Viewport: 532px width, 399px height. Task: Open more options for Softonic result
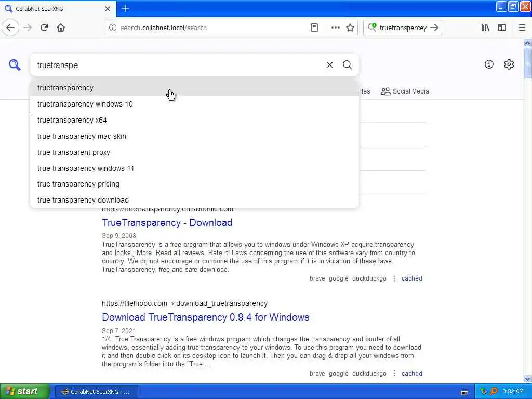coord(394,278)
